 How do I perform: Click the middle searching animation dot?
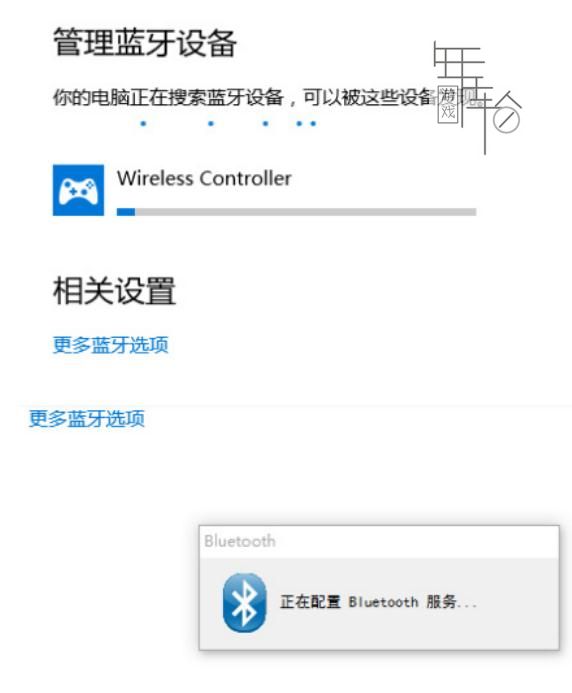pyautogui.click(x=265, y=124)
